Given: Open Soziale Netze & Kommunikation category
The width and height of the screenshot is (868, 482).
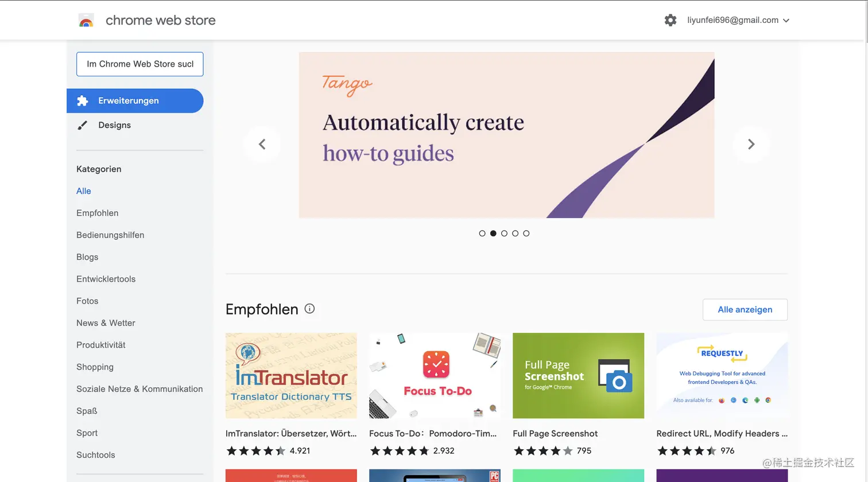Looking at the screenshot, I should point(139,389).
